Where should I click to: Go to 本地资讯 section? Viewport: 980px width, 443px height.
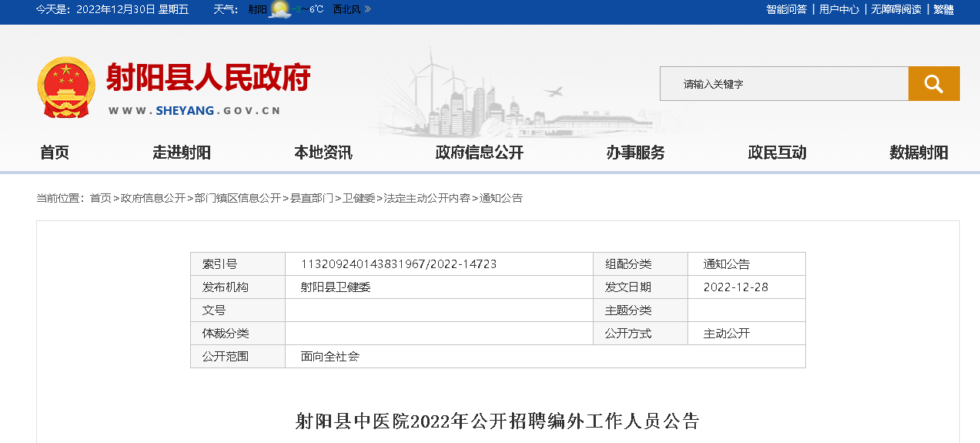(x=323, y=153)
